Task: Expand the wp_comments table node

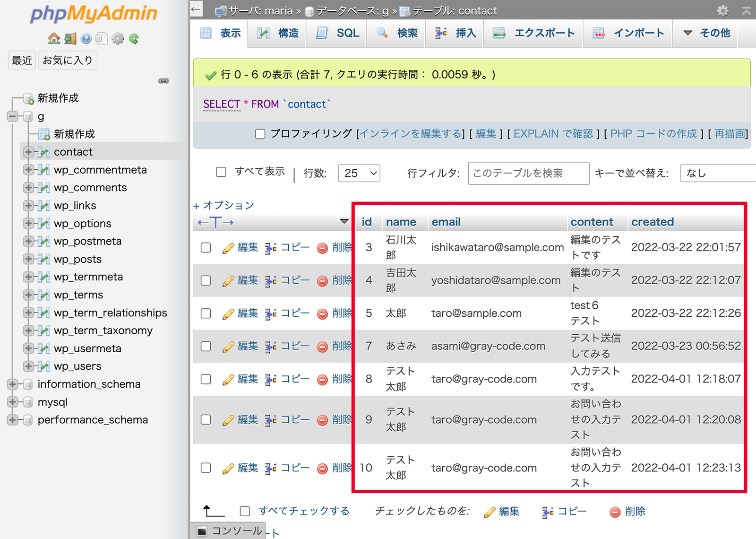Action: coord(28,188)
